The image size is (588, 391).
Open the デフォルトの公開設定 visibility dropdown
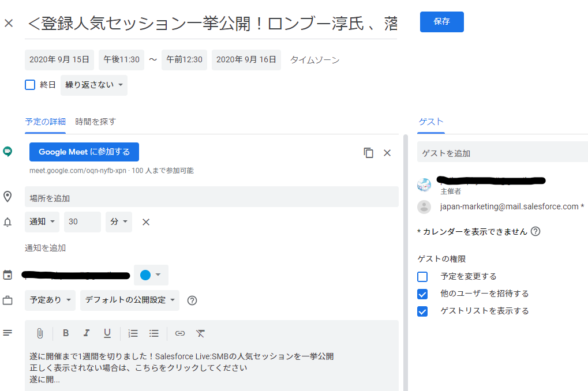point(130,300)
